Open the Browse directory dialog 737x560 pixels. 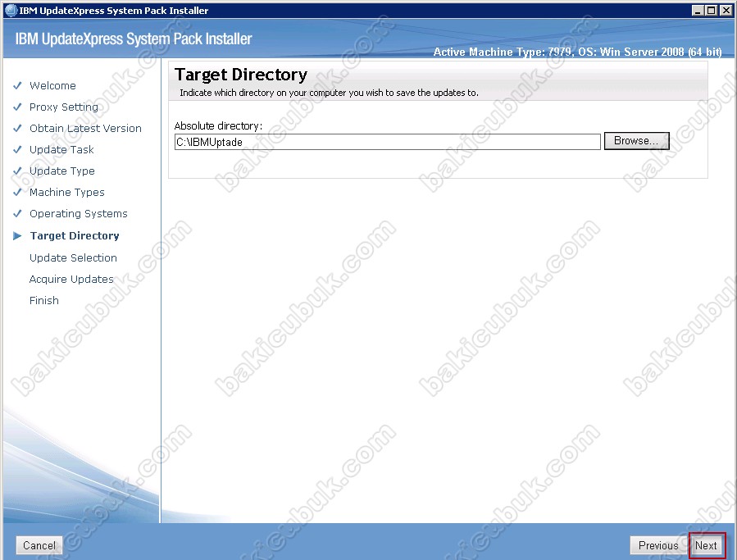[636, 140]
